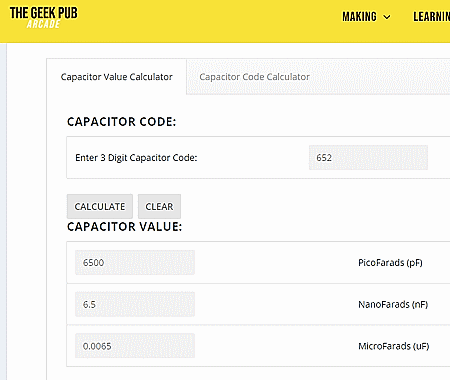Click the Enter 3 Digit Capacitor Code label
Viewport: 450px width, 380px height.
point(136,158)
